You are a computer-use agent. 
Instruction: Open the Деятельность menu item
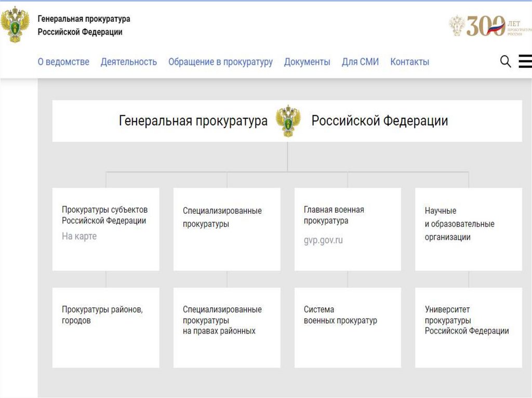click(x=129, y=62)
